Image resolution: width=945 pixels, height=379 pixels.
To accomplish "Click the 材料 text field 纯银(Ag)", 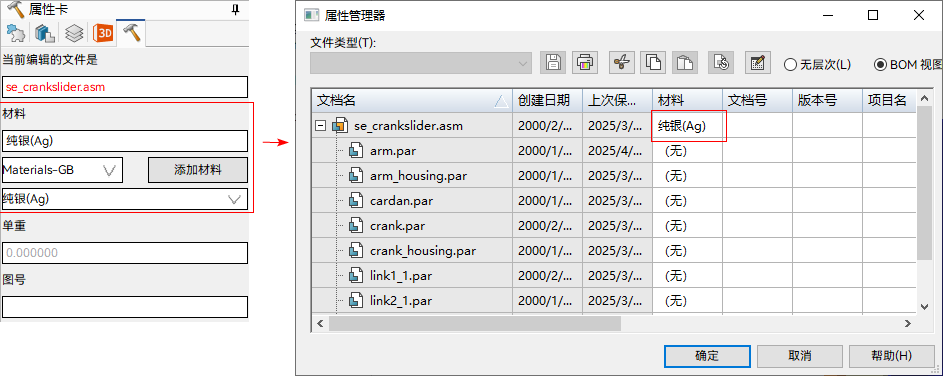I will [x=125, y=141].
